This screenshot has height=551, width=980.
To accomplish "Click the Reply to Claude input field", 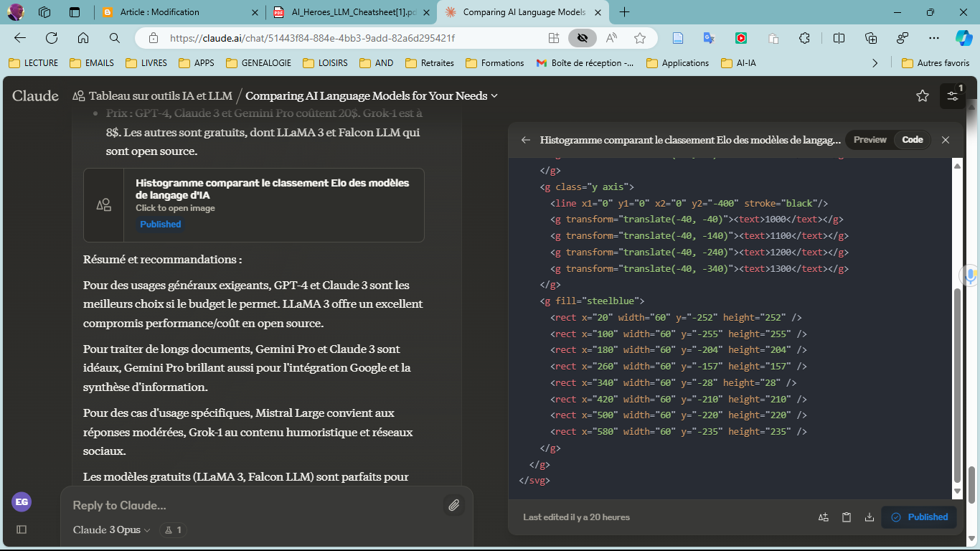I will pyautogui.click(x=251, y=505).
